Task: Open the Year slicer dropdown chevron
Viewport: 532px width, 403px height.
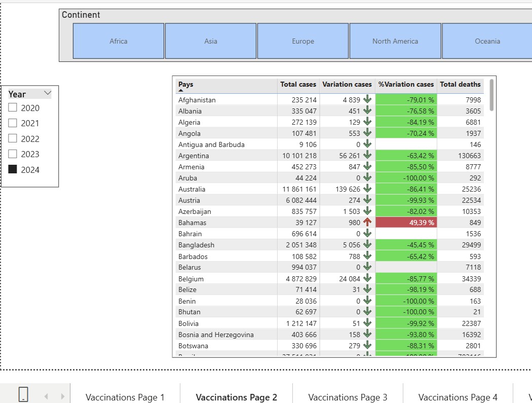Action: tap(49, 93)
